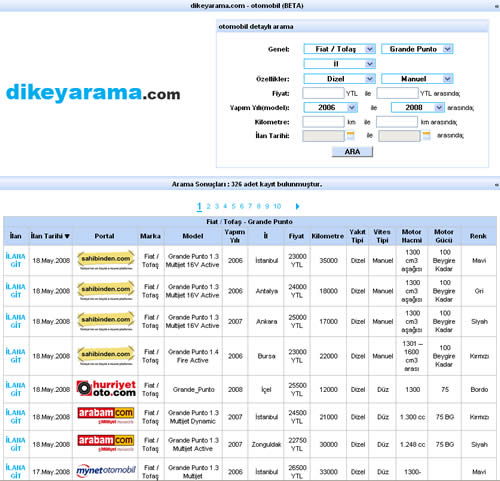Image resolution: width=500 pixels, height=481 pixels.
Task: Go to results page 2
Action: pyautogui.click(x=208, y=206)
